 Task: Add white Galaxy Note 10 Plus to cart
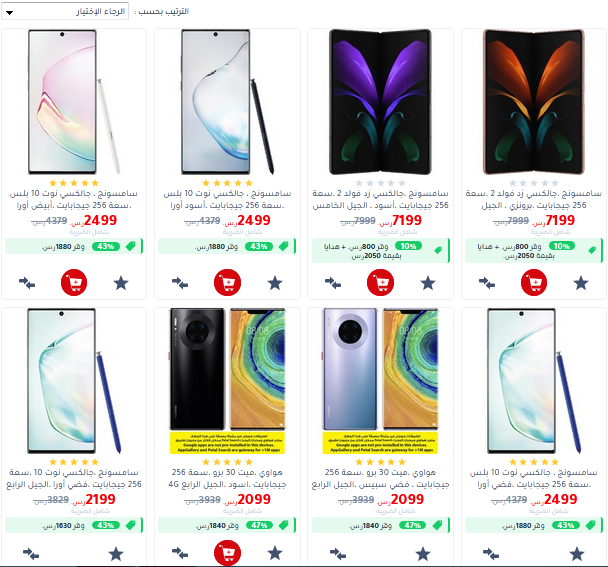point(74,282)
